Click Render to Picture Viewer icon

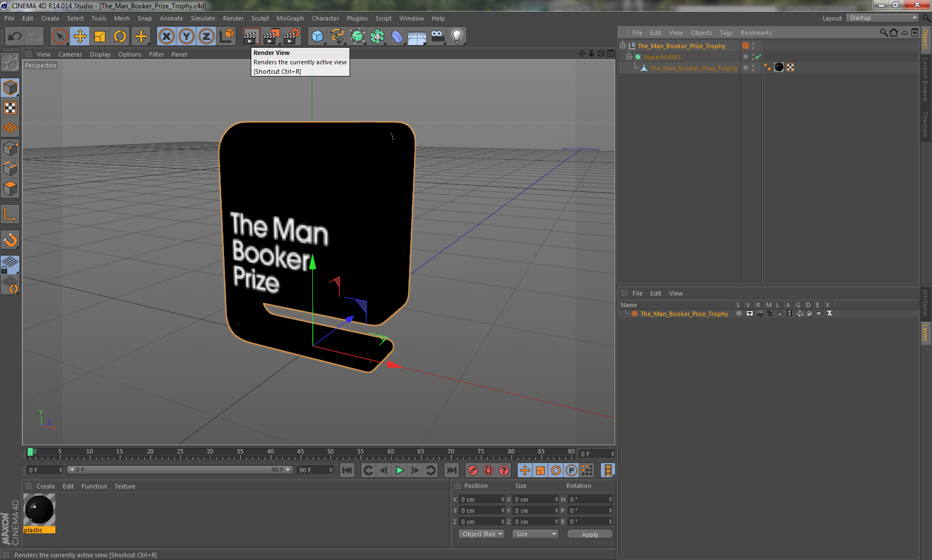coord(271,37)
